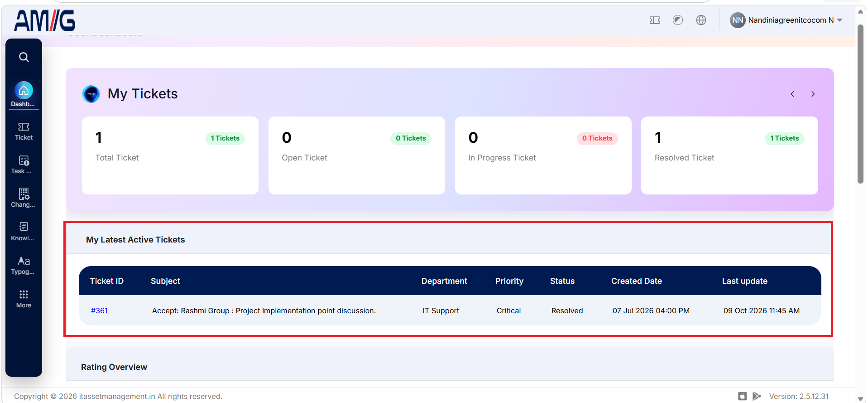Image resolution: width=868 pixels, height=403 pixels.
Task: Open the language globe icon
Action: click(x=701, y=20)
